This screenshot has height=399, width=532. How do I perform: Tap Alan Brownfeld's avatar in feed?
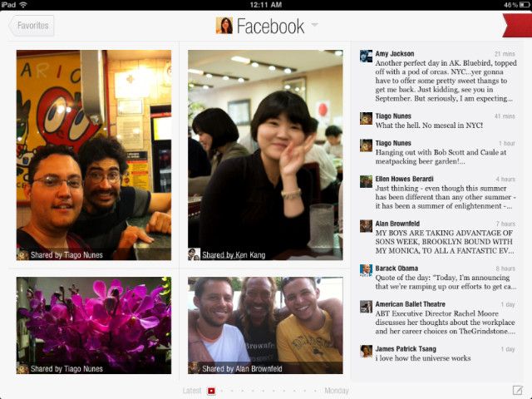point(366,226)
